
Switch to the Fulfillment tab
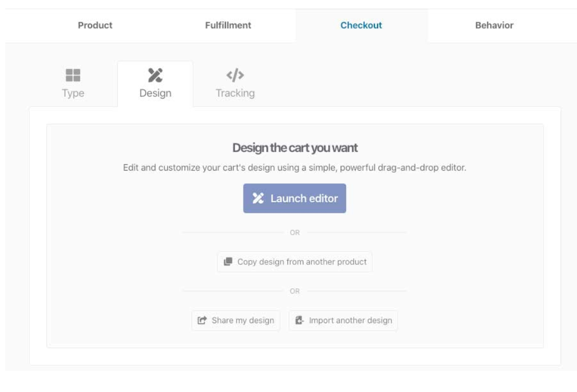click(x=228, y=25)
